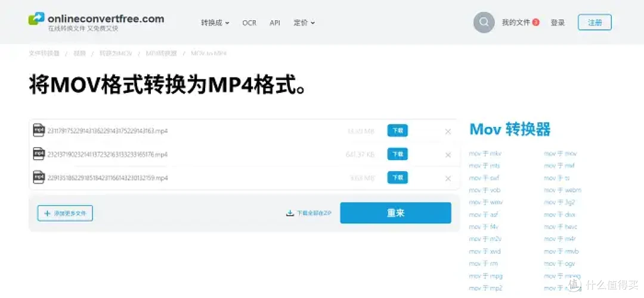Image resolution: width=644 pixels, height=298 pixels.
Task: Open the 'mov 于 ogv' link
Action: [559, 263]
